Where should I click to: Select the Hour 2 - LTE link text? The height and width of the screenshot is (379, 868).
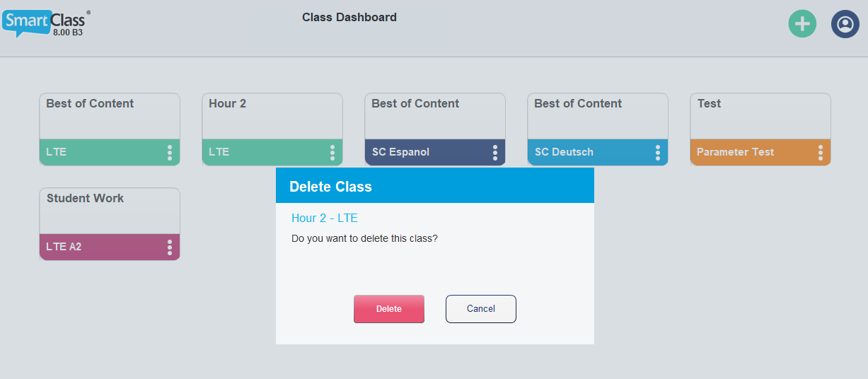[325, 218]
